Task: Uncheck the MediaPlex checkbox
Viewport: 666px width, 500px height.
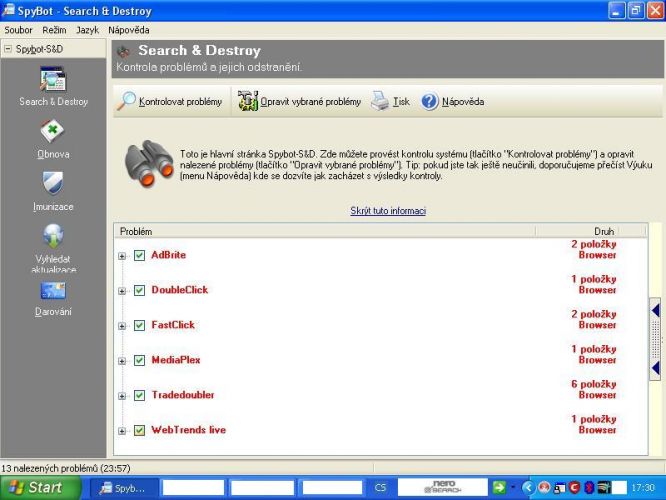Action: pos(139,360)
